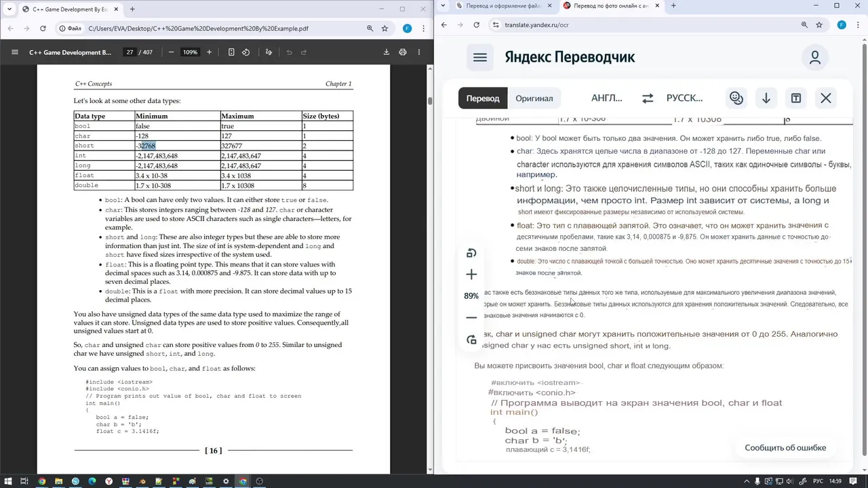
Task: Click the 2,147,483,647 int maximum cell
Action: click(261, 156)
